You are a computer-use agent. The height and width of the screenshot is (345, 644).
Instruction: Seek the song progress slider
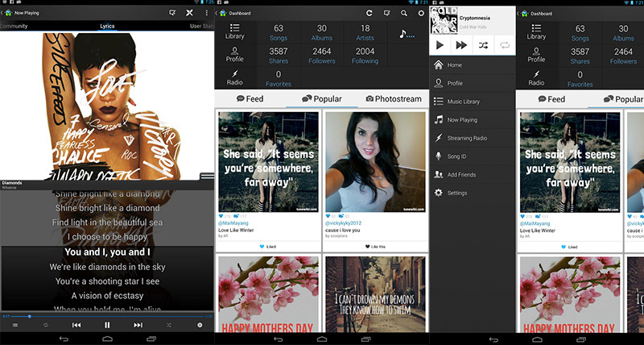tap(108, 316)
